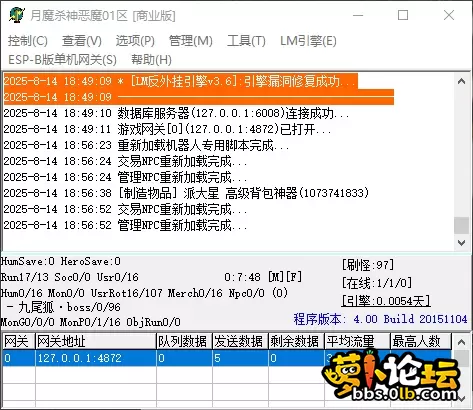
Task: Click the 程序版本 4.00 Build text
Action: (380, 319)
